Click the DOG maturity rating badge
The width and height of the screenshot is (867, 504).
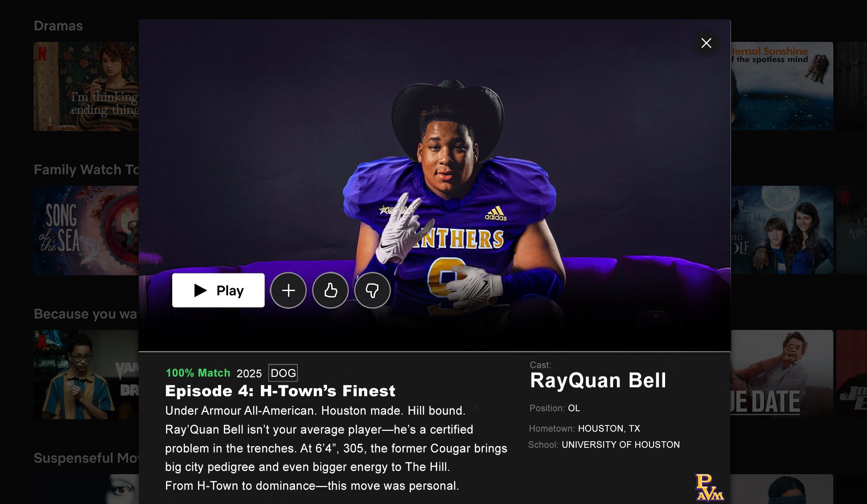(x=283, y=373)
